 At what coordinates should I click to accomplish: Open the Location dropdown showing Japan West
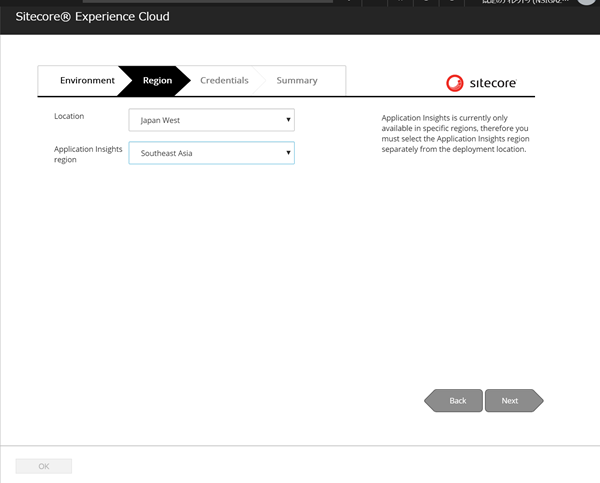coord(212,120)
